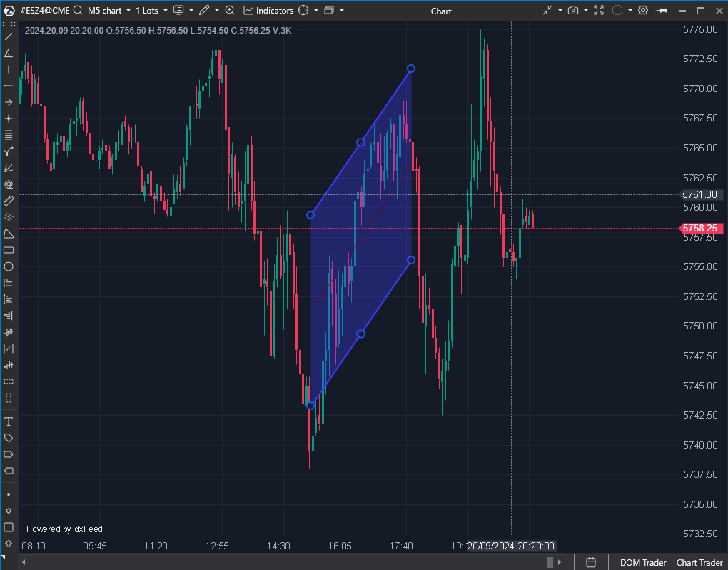Expand the camera screenshot dropdown arrow
Viewport: 728px width, 570px height.
click(x=586, y=10)
